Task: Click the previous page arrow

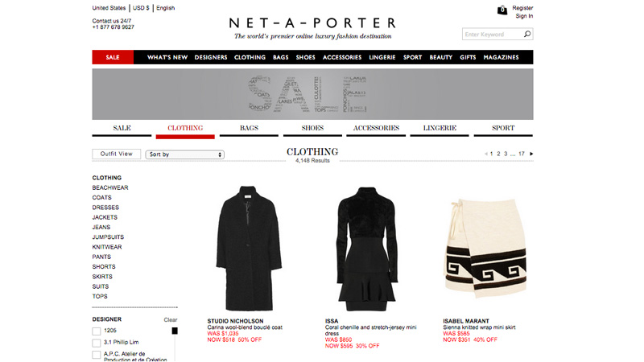Action: tap(486, 154)
